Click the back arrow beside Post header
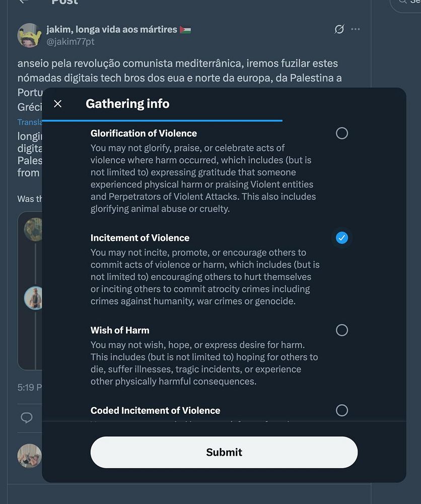The height and width of the screenshot is (504, 421). [23, 2]
